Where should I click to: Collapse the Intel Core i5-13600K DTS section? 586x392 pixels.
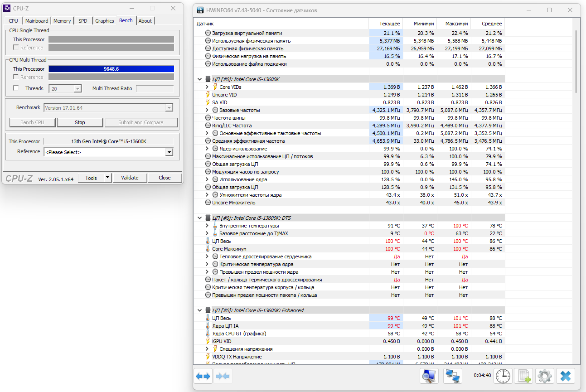[x=199, y=218]
